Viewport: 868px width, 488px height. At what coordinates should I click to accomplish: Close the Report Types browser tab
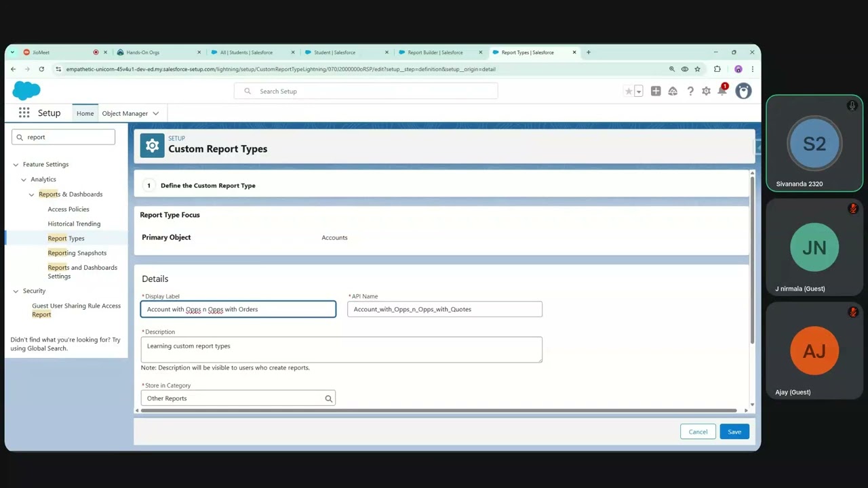point(574,52)
